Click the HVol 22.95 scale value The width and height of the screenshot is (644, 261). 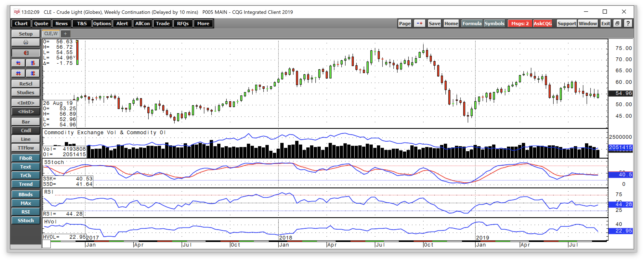pyautogui.click(x=620, y=231)
